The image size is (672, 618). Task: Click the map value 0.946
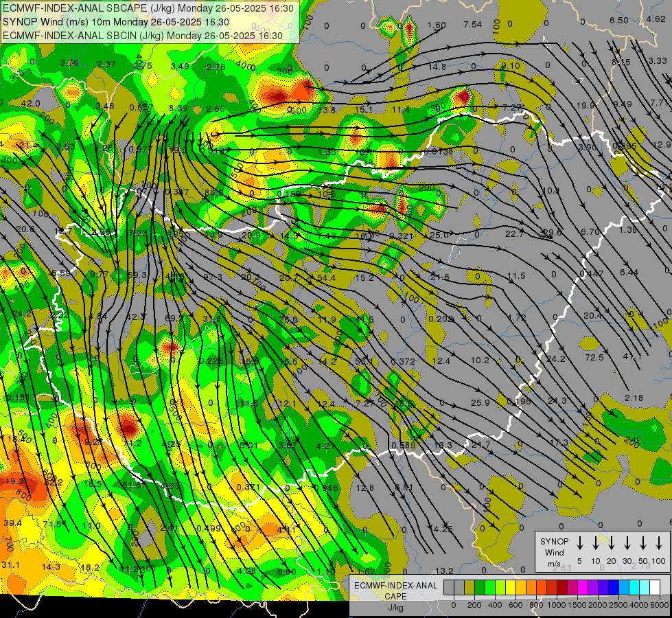pyautogui.click(x=326, y=488)
